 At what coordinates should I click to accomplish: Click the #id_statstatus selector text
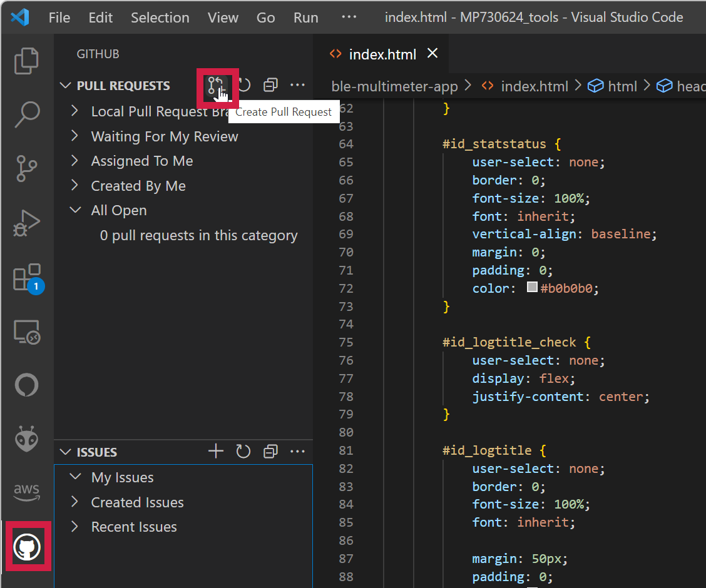[494, 144]
